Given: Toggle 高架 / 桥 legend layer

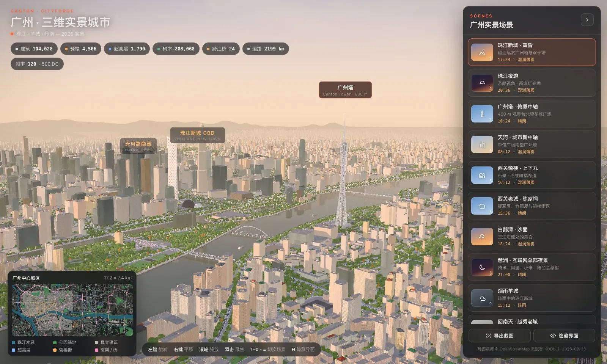Looking at the screenshot, I should tap(106, 350).
